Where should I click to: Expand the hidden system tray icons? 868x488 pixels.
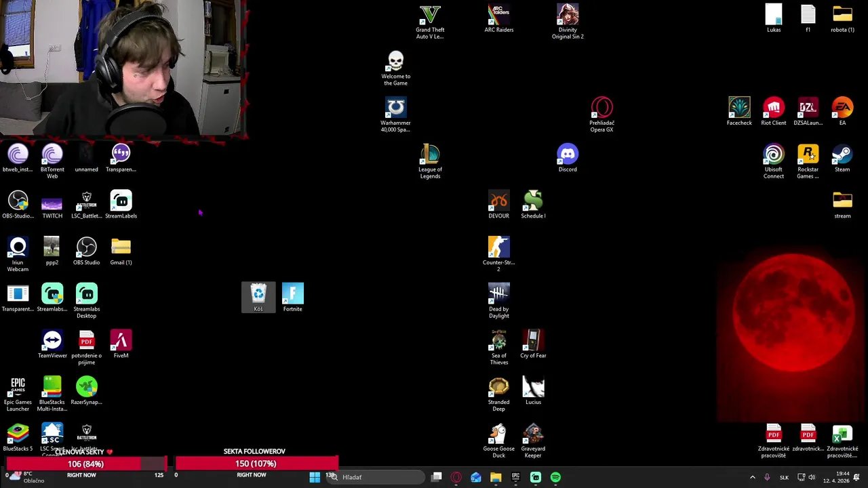tap(752, 477)
